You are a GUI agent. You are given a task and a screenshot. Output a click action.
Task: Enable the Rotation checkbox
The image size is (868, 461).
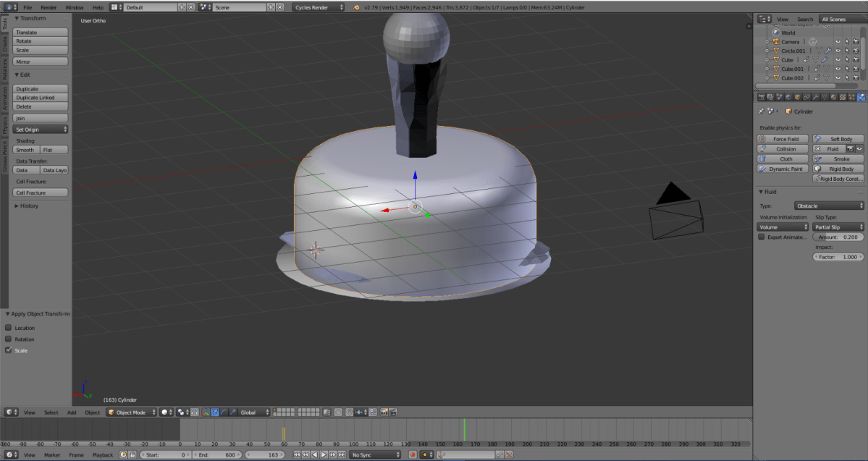pyautogui.click(x=8, y=339)
